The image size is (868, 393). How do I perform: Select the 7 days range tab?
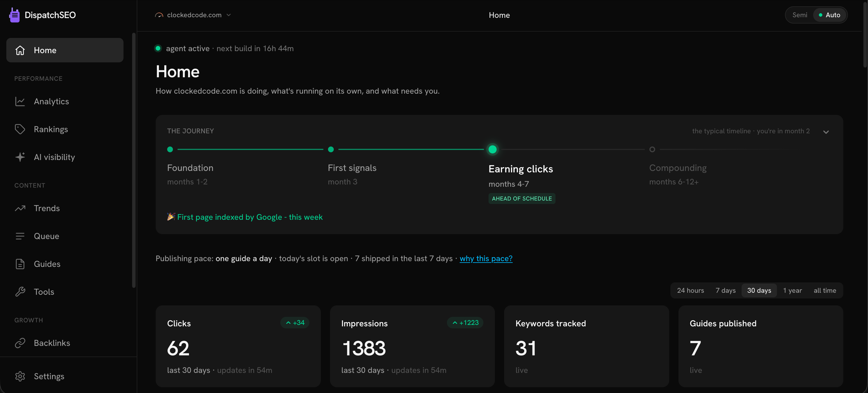coord(726,290)
